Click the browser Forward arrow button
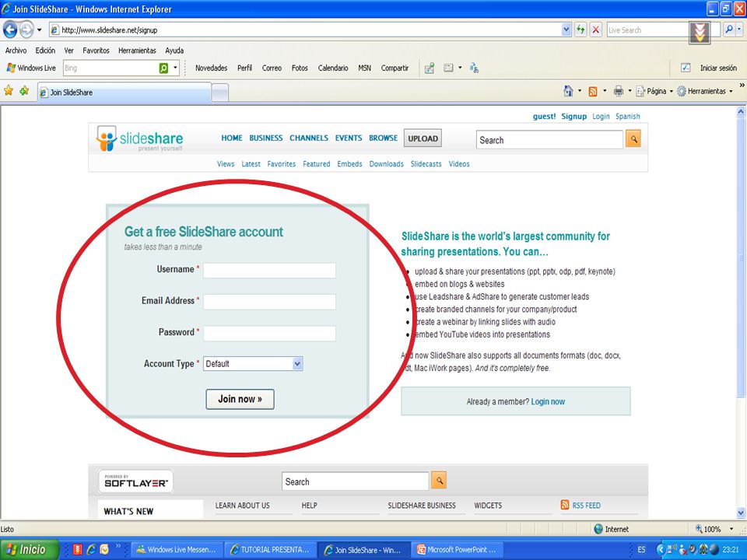This screenshot has width=747, height=560. pos(26,30)
